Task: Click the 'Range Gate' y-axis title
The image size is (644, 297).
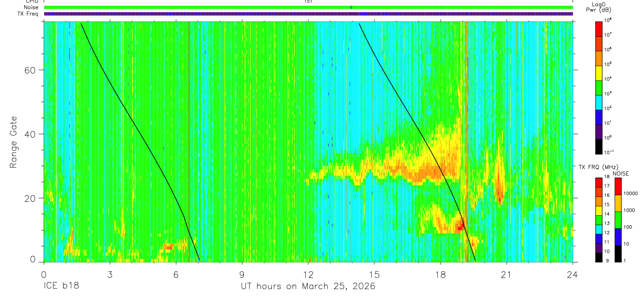Action: coord(14,142)
